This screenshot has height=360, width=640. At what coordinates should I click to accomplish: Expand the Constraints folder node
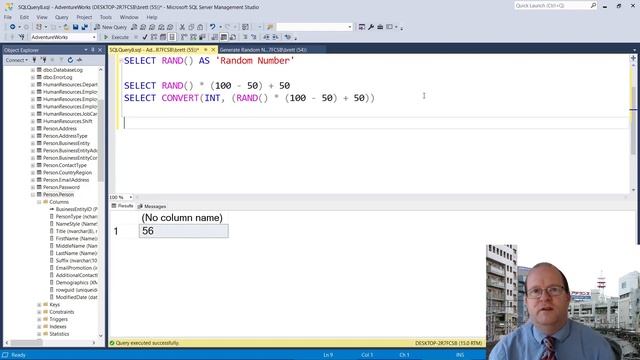(x=39, y=312)
